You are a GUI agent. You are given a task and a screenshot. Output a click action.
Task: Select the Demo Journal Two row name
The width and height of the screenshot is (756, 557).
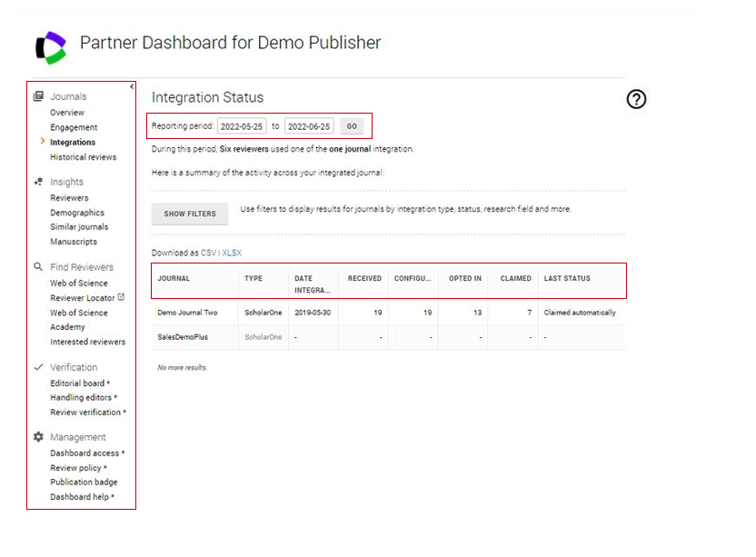coord(187,313)
